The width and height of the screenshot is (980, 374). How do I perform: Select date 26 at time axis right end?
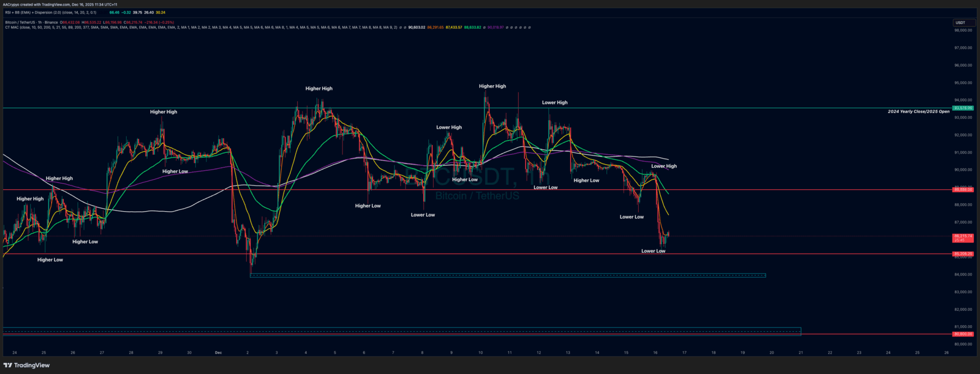coord(946,353)
